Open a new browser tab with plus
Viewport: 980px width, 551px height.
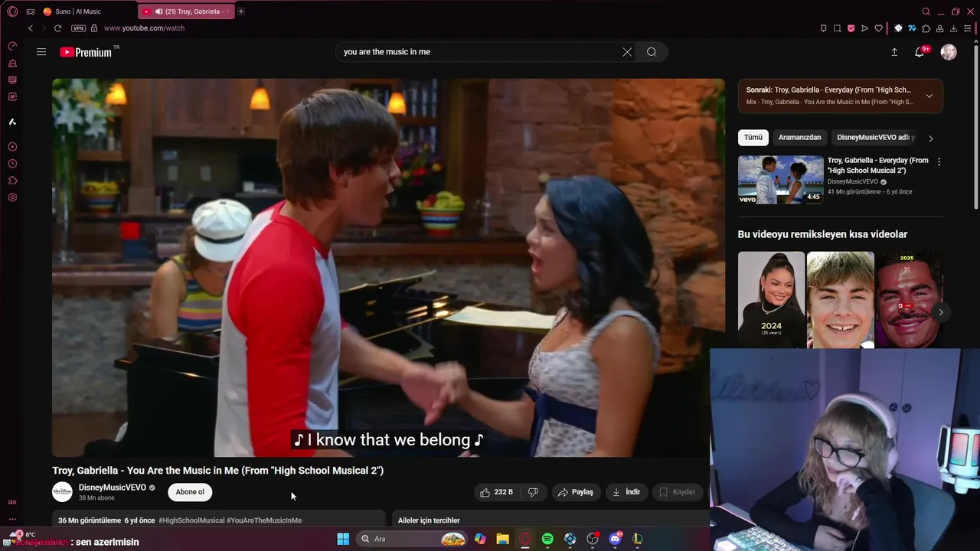[241, 11]
